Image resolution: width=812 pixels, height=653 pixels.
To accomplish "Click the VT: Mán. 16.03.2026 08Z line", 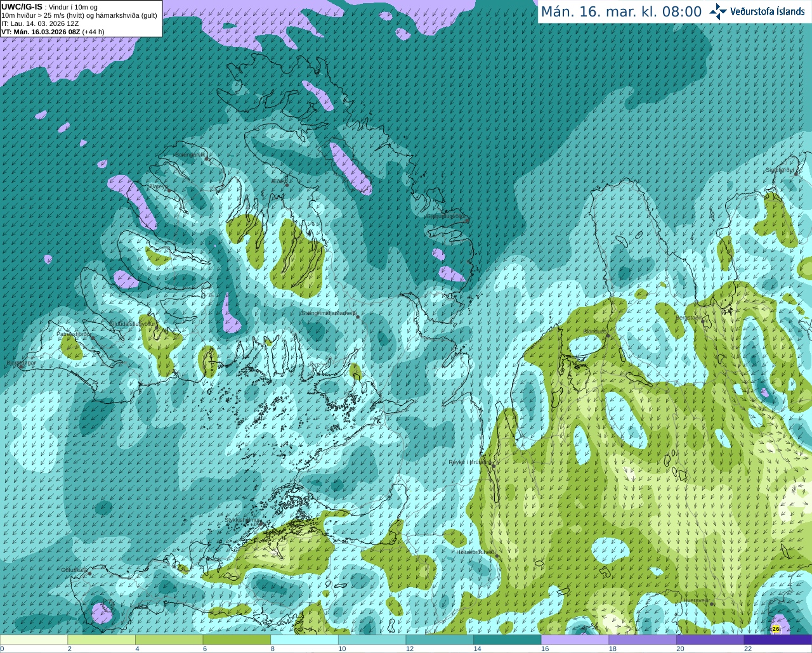I will click(53, 32).
